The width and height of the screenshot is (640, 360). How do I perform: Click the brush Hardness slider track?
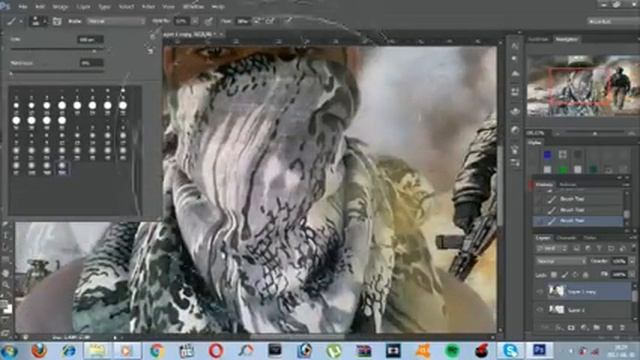(57, 73)
